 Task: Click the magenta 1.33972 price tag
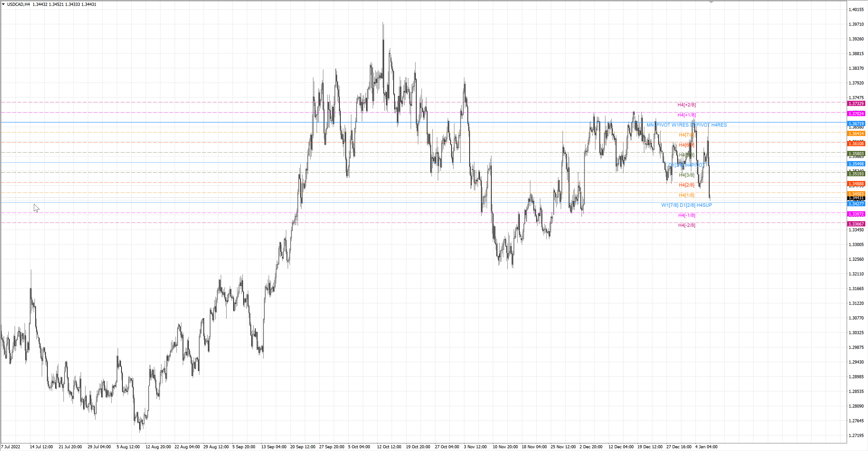(x=856, y=214)
